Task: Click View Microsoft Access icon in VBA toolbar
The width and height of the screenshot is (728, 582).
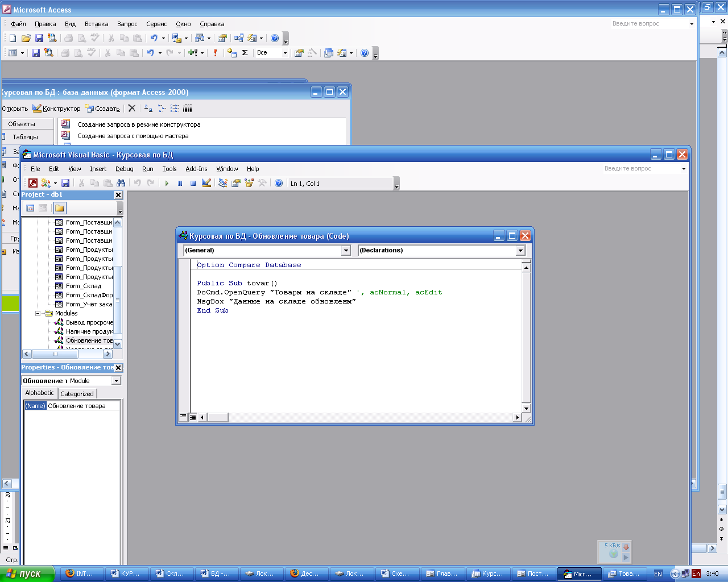Action: (x=33, y=183)
